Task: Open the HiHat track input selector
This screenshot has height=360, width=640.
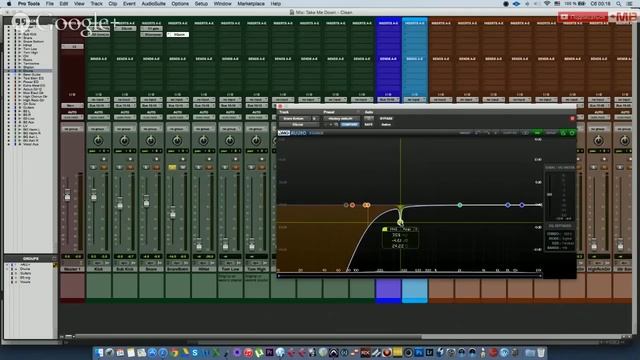Action: tap(204, 100)
